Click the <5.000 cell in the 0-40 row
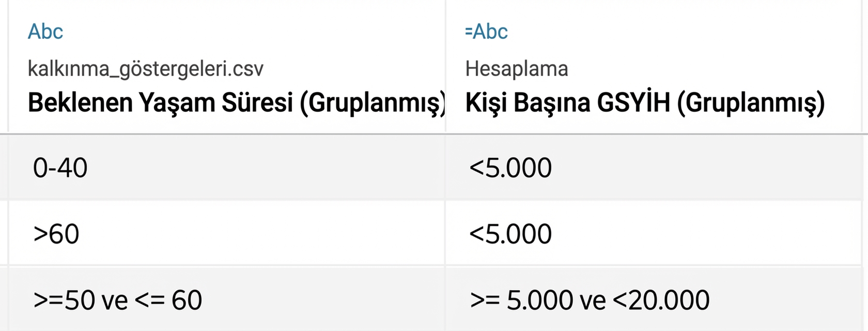Viewport: 868px width, 331px height. (x=510, y=168)
